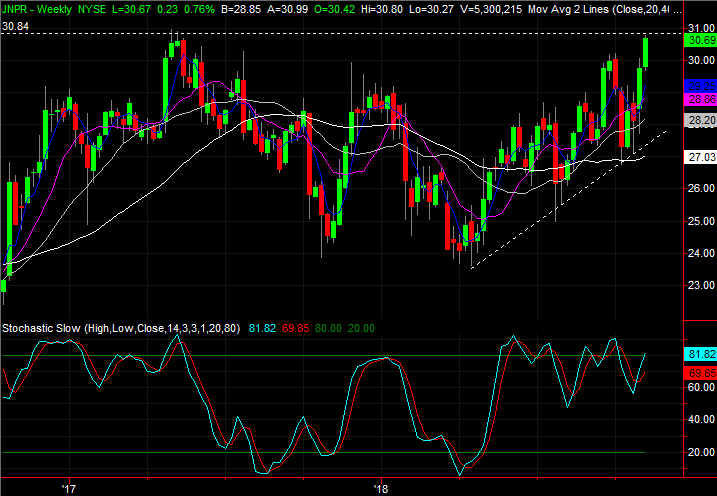
Task: Click the green 30.69 last price tag
Action: click(698, 40)
